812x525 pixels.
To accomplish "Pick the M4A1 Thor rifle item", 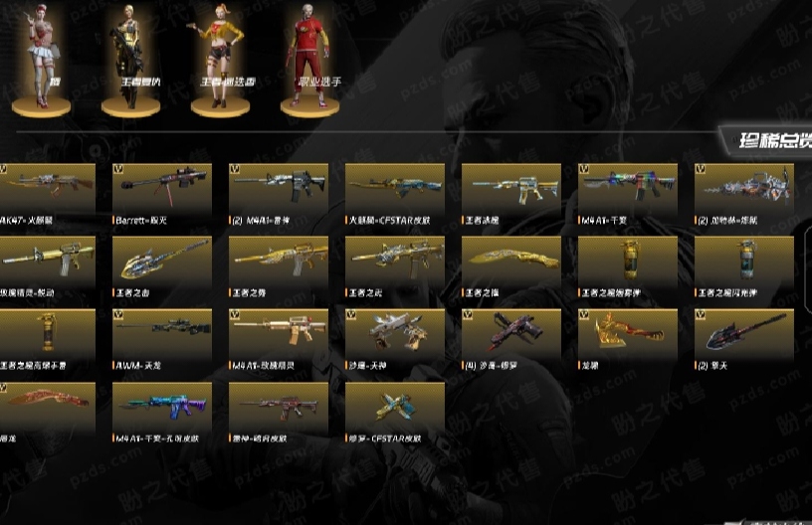I will click(279, 194).
